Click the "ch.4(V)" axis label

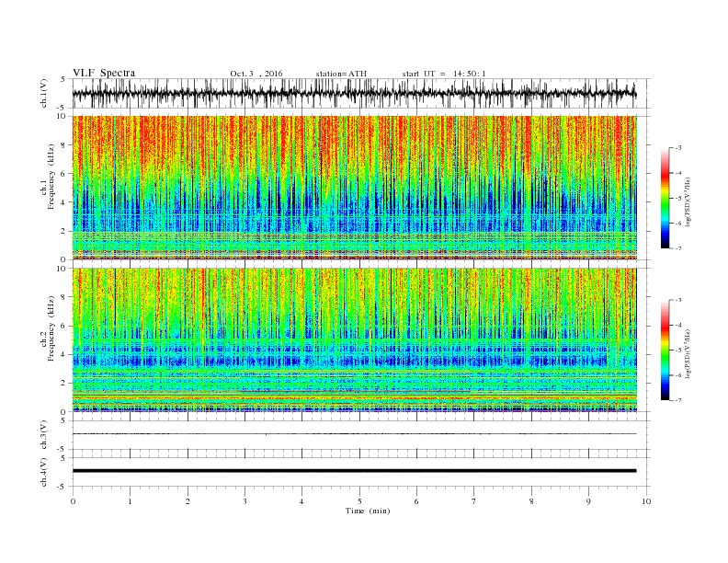(44, 472)
